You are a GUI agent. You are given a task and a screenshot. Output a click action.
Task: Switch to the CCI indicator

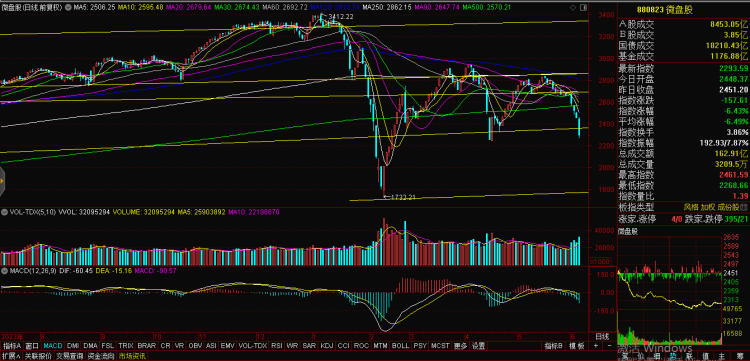click(x=343, y=345)
